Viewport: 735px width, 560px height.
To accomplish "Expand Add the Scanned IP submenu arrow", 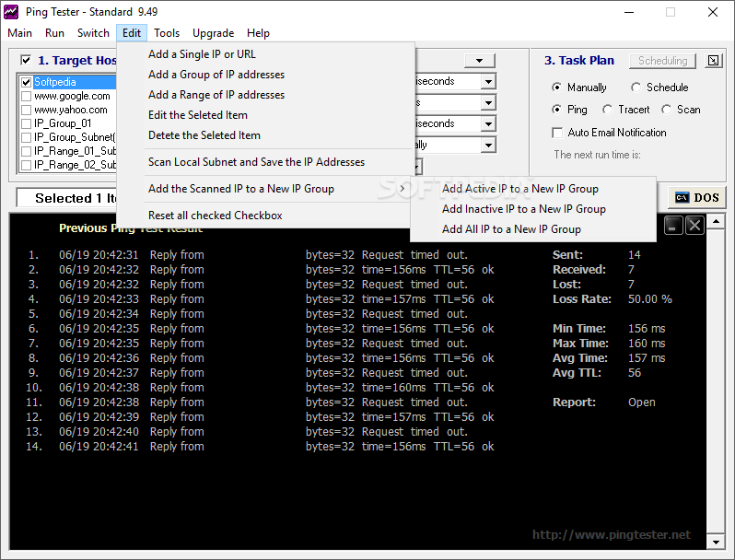I will pyautogui.click(x=402, y=189).
